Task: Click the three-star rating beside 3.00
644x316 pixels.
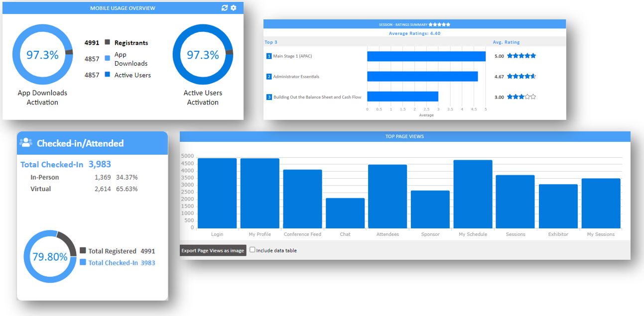Action: tap(521, 97)
